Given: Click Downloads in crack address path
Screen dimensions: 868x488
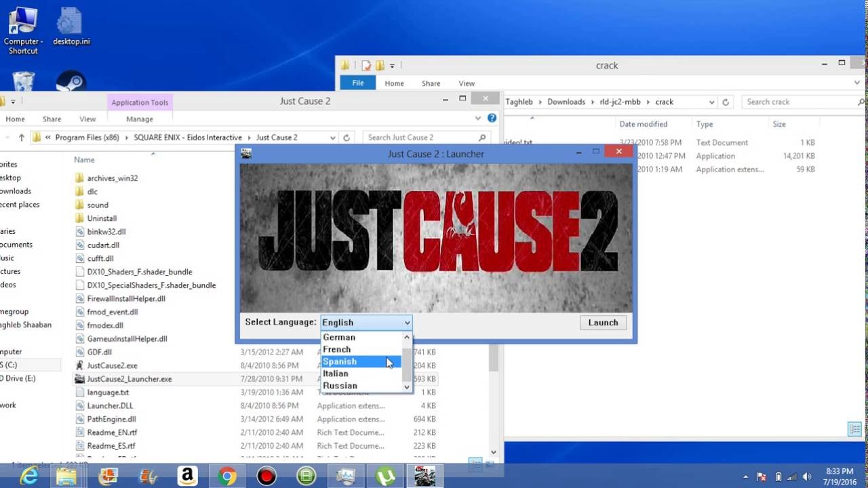Looking at the screenshot, I should (566, 102).
